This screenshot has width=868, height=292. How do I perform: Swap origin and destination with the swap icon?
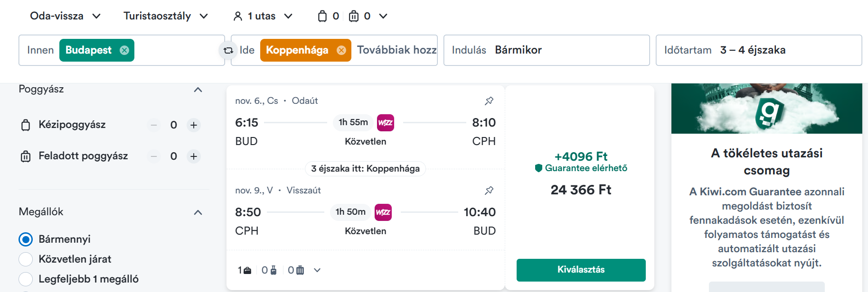[x=228, y=50]
